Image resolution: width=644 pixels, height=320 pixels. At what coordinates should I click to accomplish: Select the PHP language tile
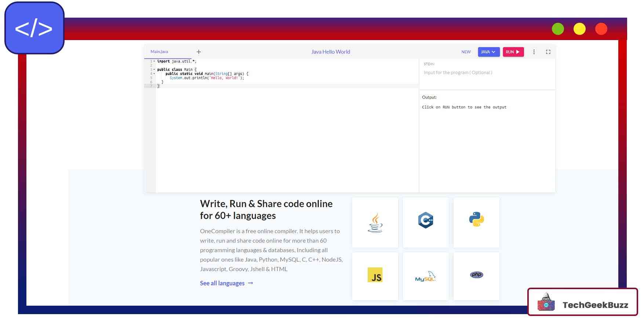[x=476, y=276]
